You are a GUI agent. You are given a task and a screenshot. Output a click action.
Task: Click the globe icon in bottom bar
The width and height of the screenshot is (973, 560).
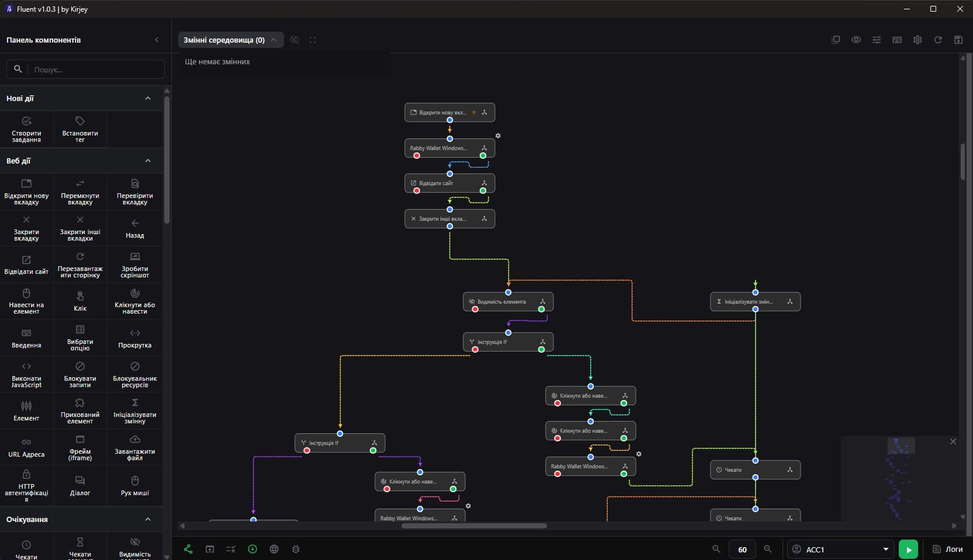[x=274, y=549]
